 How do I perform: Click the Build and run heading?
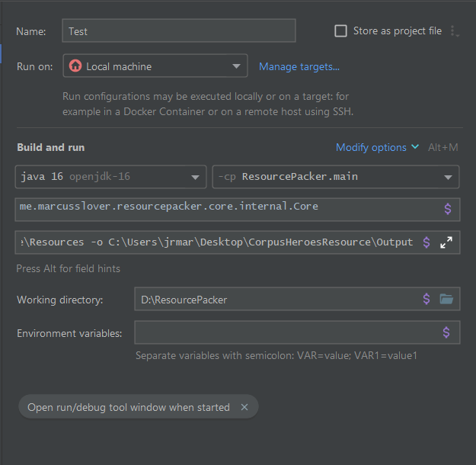click(x=51, y=147)
